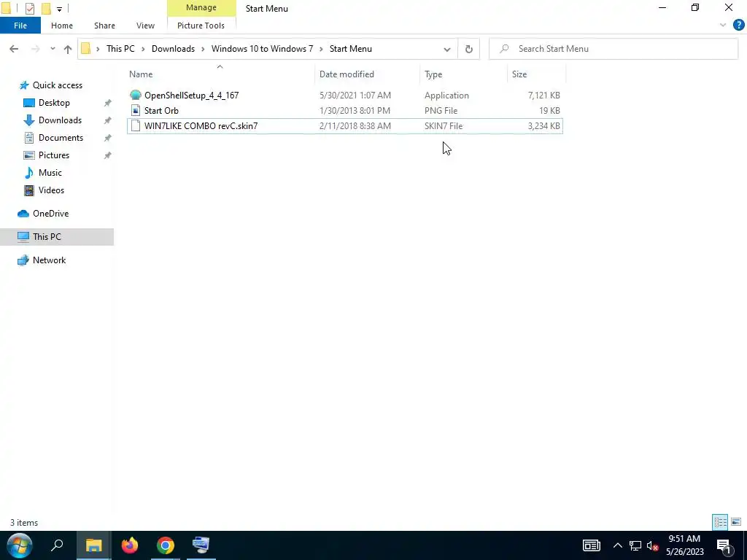Click the pin icon next to Downloads

point(108,120)
